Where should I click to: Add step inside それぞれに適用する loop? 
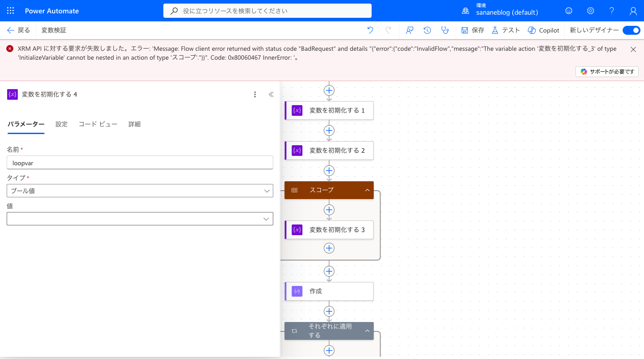329,351
